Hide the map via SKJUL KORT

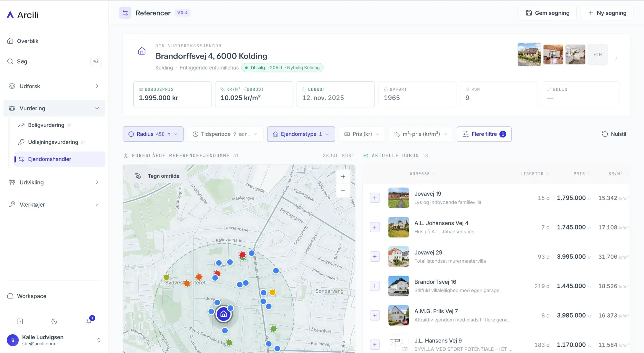pos(338,155)
